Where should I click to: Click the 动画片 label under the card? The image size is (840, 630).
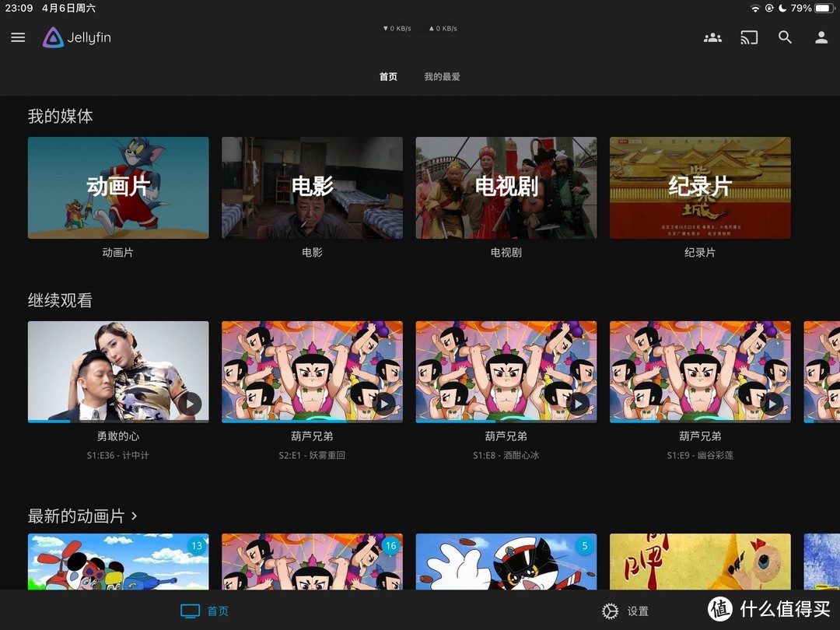tap(118, 252)
